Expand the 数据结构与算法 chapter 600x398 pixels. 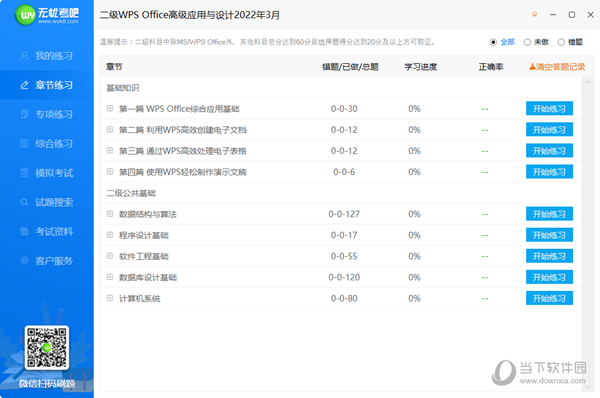tap(110, 214)
